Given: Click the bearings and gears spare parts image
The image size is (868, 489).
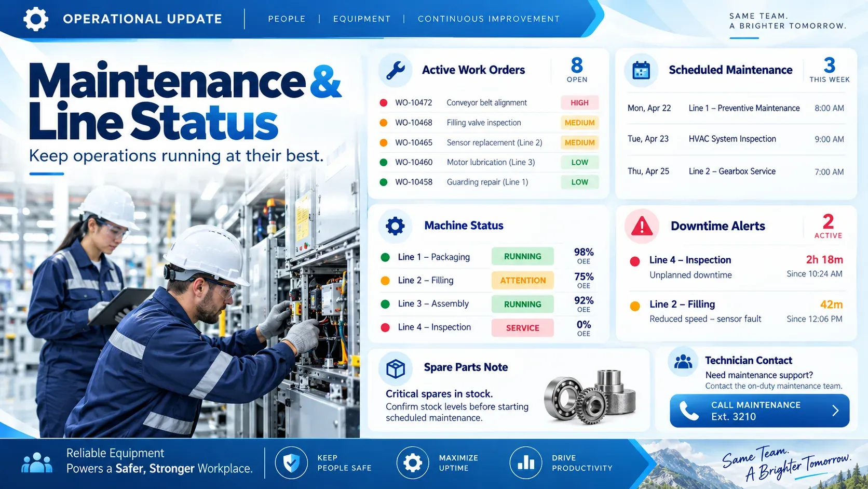Looking at the screenshot, I should (x=590, y=397).
